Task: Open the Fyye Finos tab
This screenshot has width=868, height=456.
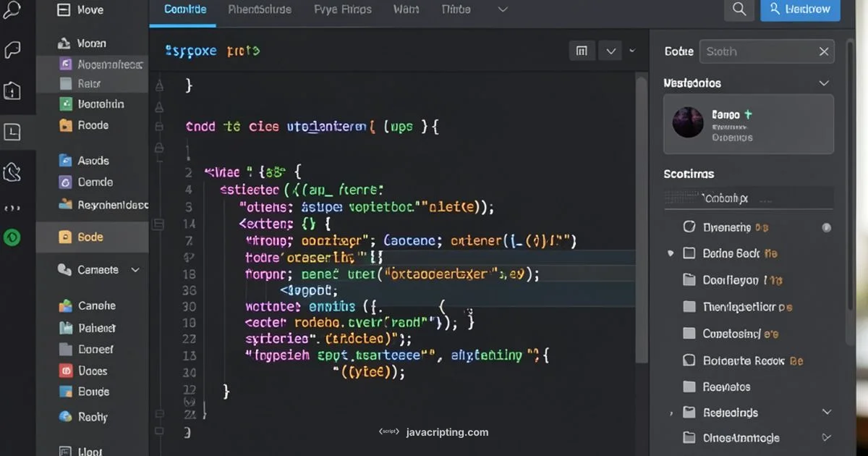Action: 342,9
